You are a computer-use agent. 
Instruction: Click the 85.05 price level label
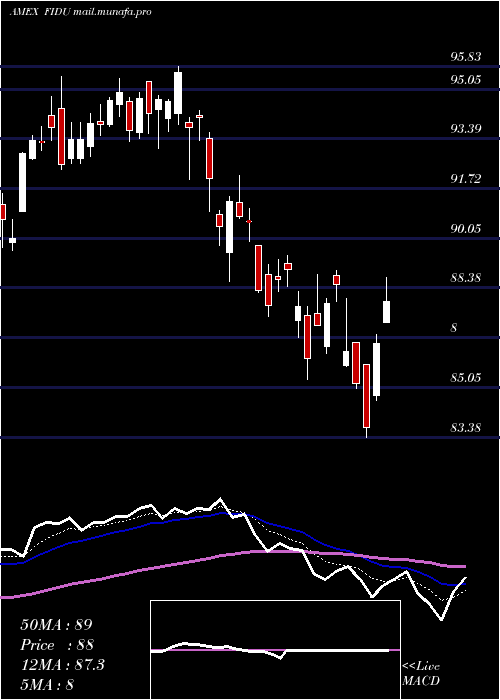pos(466,378)
